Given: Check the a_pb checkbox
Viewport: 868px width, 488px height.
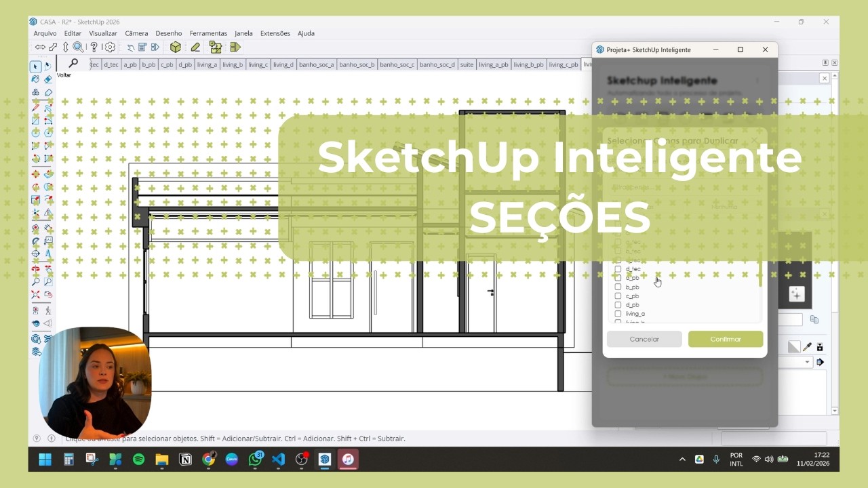Looking at the screenshot, I should point(618,278).
